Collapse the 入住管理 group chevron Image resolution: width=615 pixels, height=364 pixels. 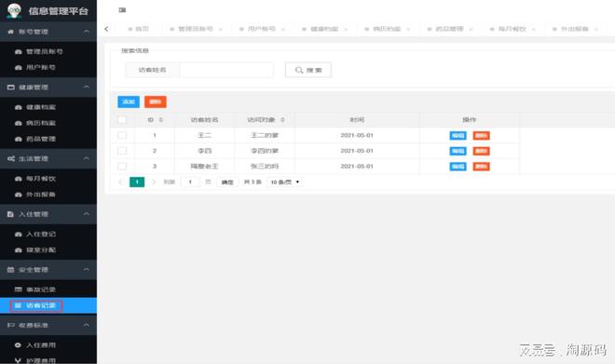coord(87,214)
